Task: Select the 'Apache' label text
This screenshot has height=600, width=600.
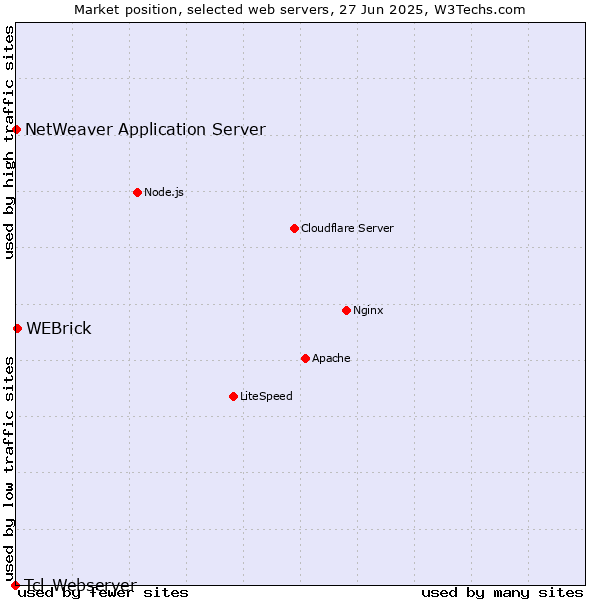Action: pyautogui.click(x=331, y=358)
